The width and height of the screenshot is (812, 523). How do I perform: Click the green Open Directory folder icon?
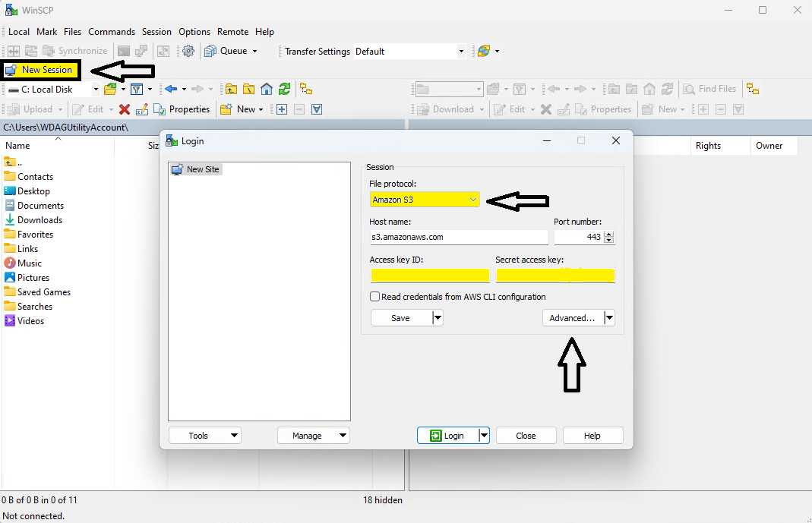[x=110, y=89]
